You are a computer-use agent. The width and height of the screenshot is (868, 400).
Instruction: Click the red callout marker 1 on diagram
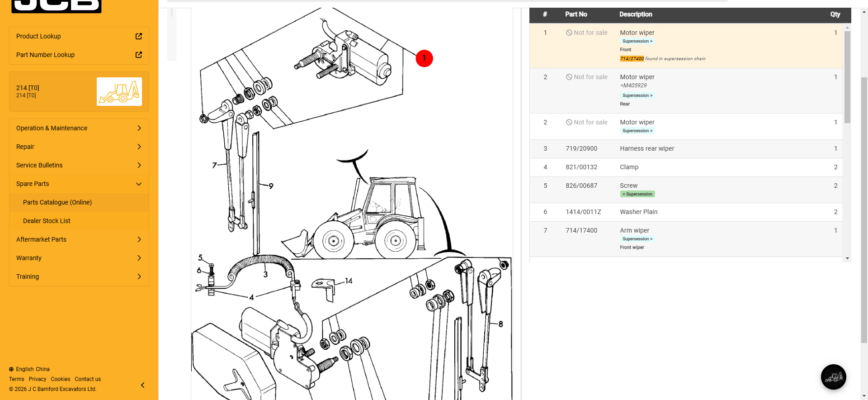tap(424, 58)
